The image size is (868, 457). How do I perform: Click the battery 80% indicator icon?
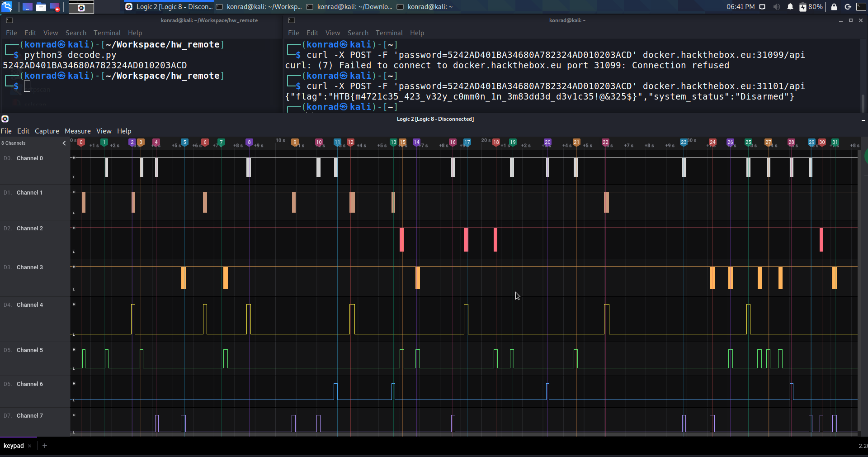[802, 7]
